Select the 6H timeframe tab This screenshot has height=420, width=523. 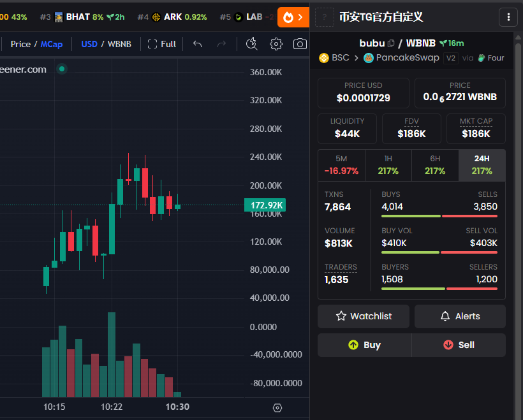435,165
